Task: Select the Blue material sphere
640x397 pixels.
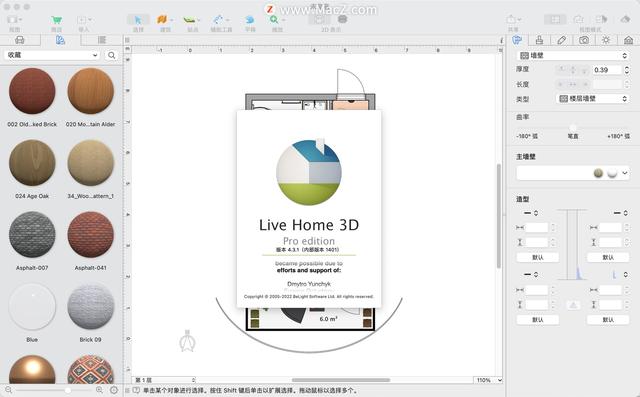Action: click(x=32, y=306)
